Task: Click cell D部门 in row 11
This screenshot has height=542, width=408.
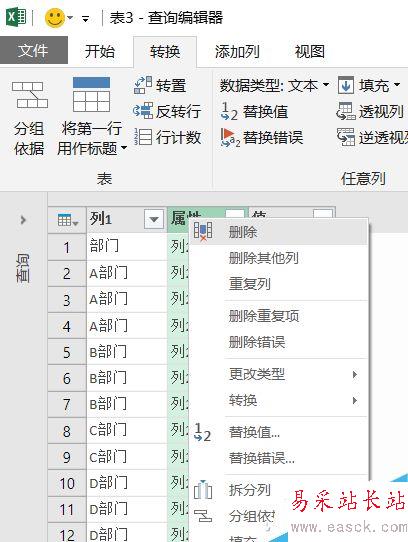Action: [x=127, y=510]
